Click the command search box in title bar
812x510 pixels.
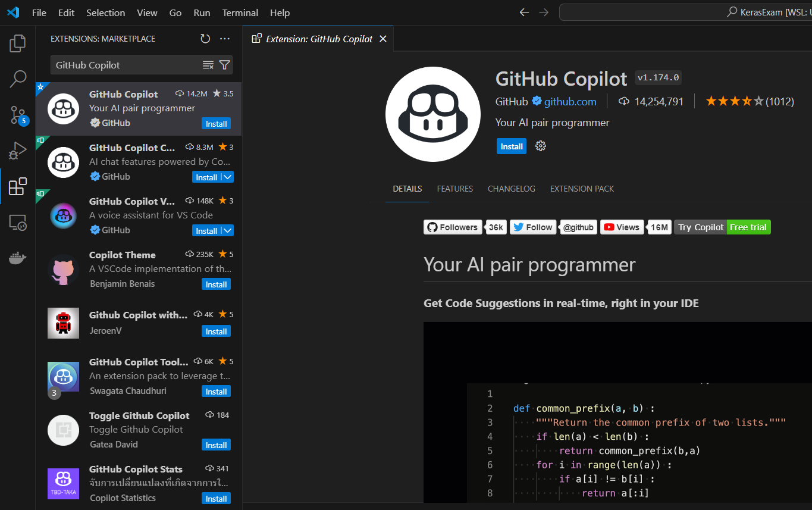click(x=684, y=12)
